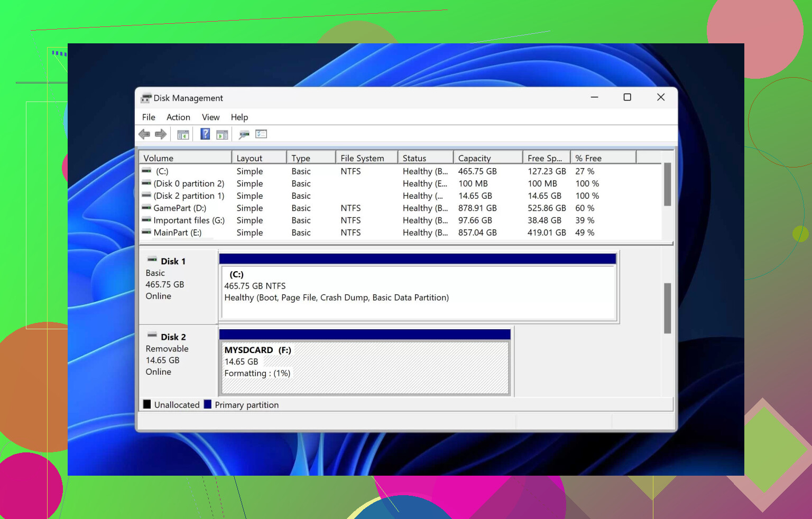Click the Rescan Disks toolbar icon
The height and width of the screenshot is (519, 812).
pyautogui.click(x=244, y=135)
